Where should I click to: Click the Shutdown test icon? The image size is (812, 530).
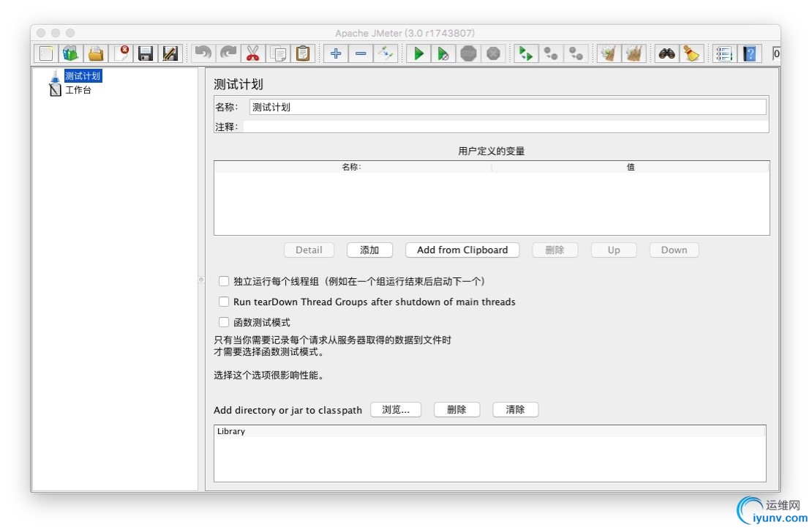(x=493, y=53)
